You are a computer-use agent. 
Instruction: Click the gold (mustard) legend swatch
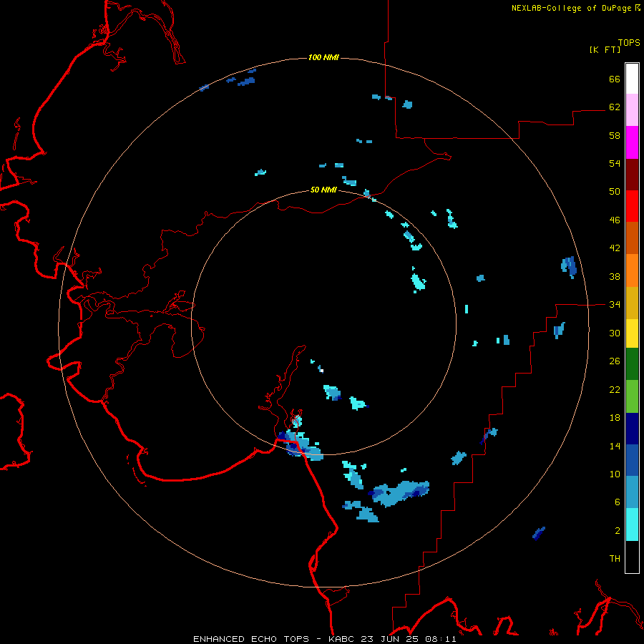coord(632,303)
